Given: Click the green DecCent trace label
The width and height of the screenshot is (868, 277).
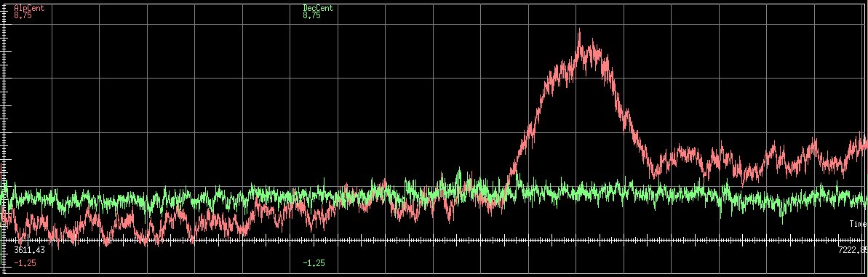Looking at the screenshot, I should click(318, 8).
